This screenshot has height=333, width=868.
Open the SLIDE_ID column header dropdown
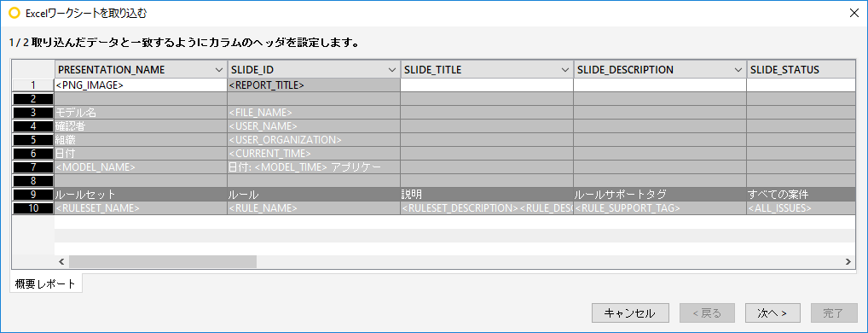click(392, 70)
